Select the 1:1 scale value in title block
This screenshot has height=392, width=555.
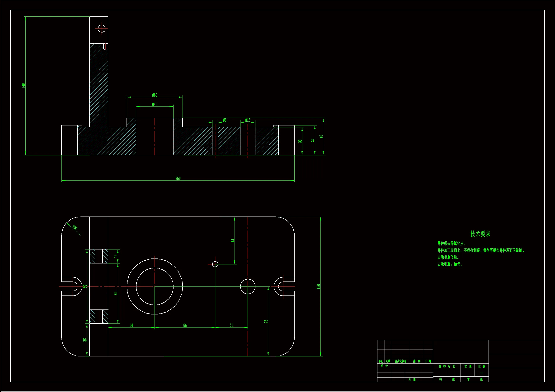coord(482,373)
